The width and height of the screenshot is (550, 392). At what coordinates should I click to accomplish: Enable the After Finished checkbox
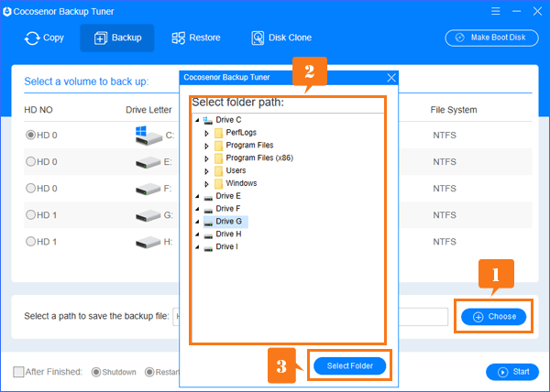(x=18, y=372)
